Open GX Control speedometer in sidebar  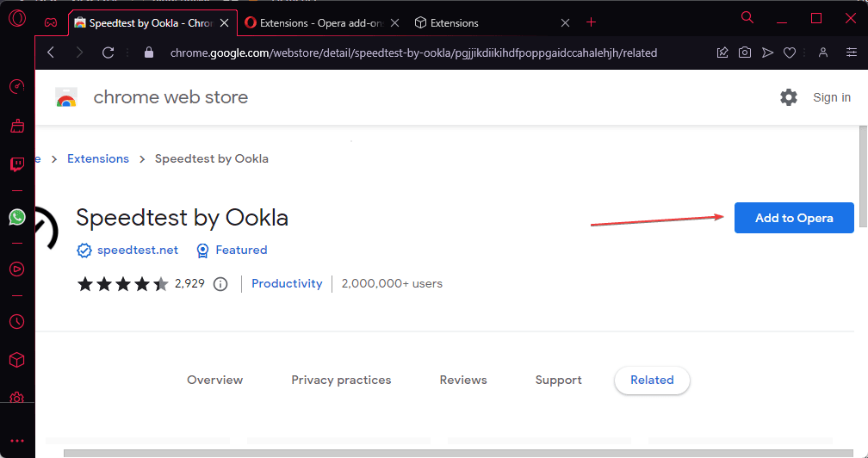tap(17, 87)
